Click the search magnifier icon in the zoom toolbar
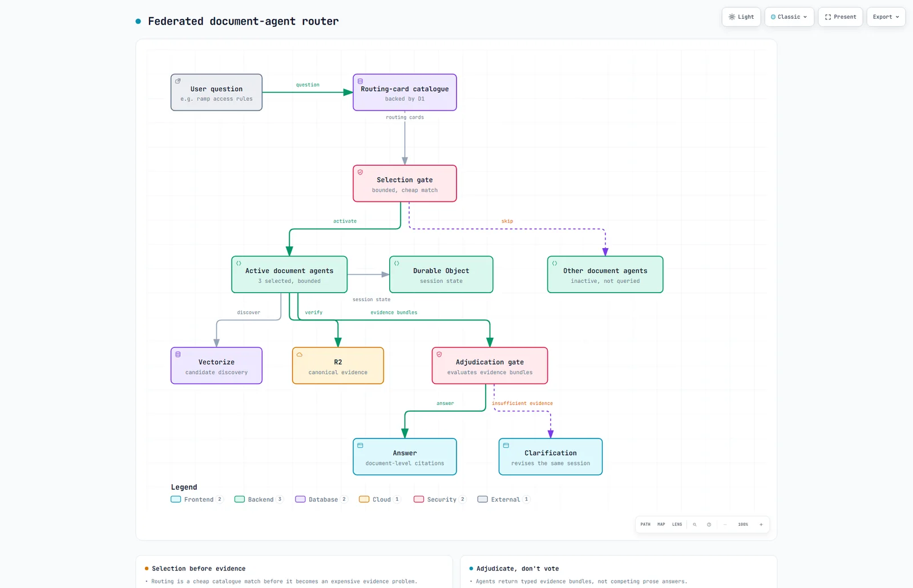The image size is (913, 588). tap(694, 524)
